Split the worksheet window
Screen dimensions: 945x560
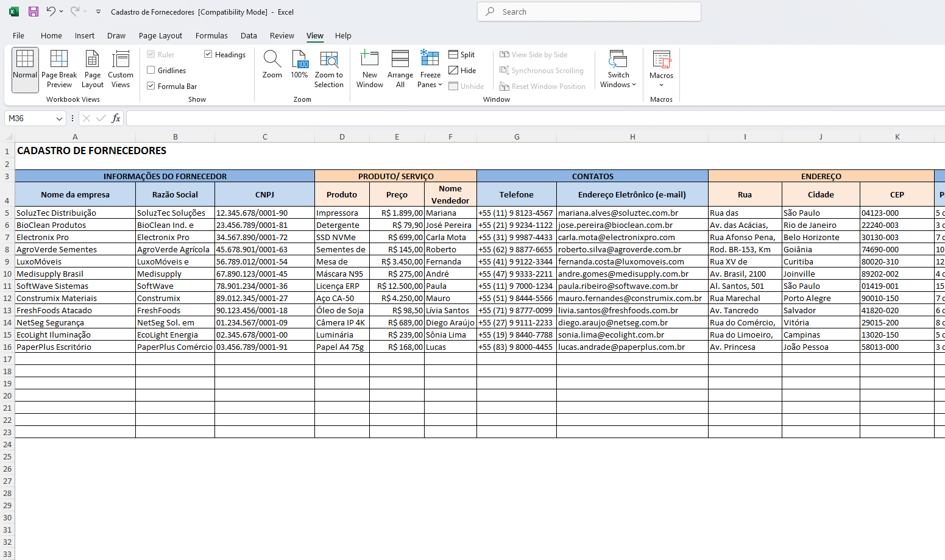462,54
